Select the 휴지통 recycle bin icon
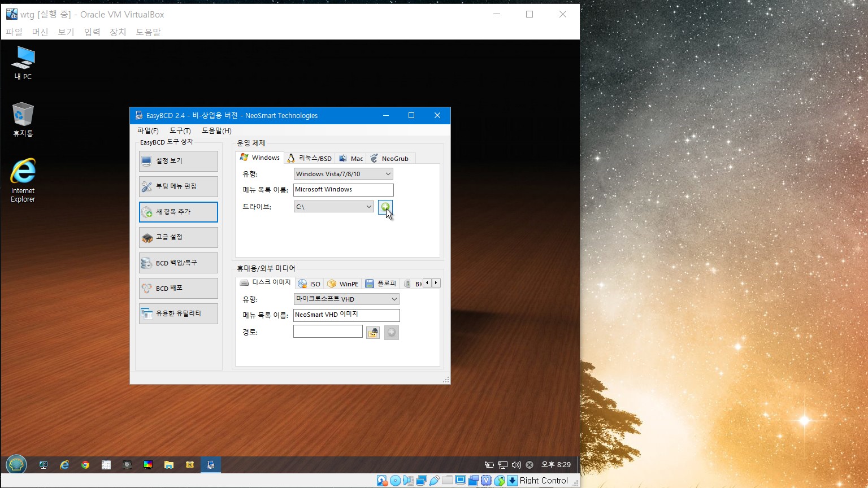The width and height of the screenshot is (868, 488). pyautogui.click(x=23, y=120)
